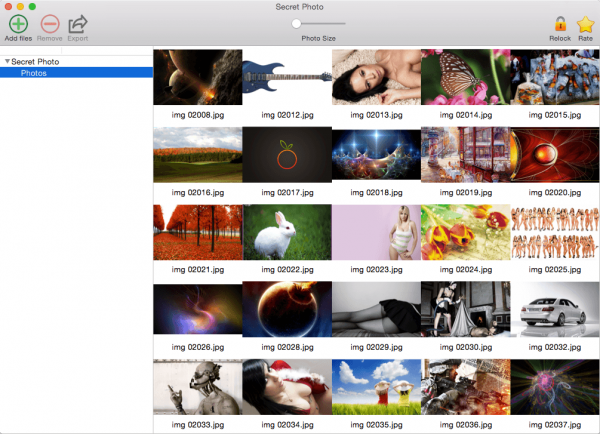Select the silver car thumbnail img 02032.jpg

[x=555, y=309]
